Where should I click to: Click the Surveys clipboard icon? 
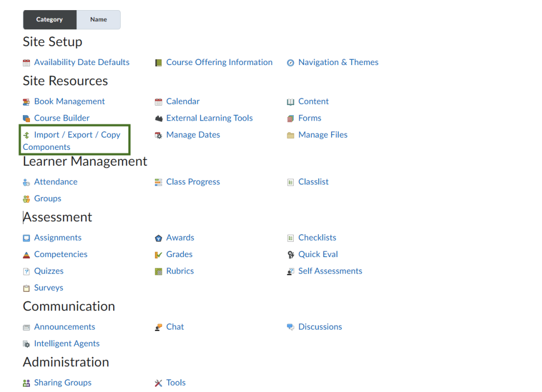(26, 288)
